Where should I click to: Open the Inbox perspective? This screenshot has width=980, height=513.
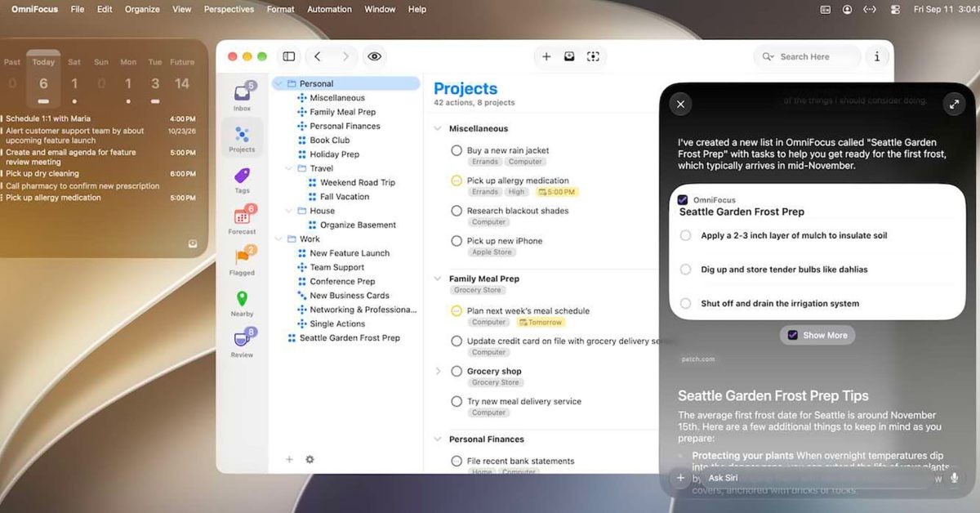click(242, 96)
